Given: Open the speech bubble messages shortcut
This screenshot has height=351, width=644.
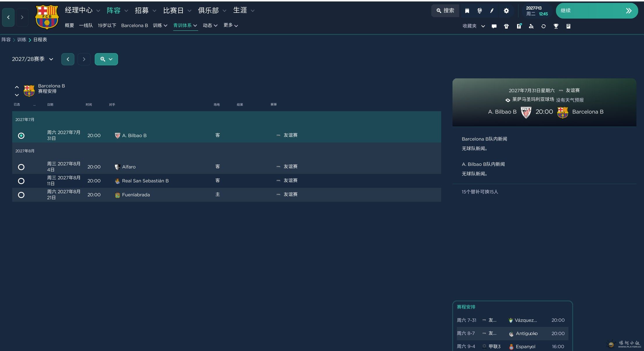Looking at the screenshot, I should [494, 26].
